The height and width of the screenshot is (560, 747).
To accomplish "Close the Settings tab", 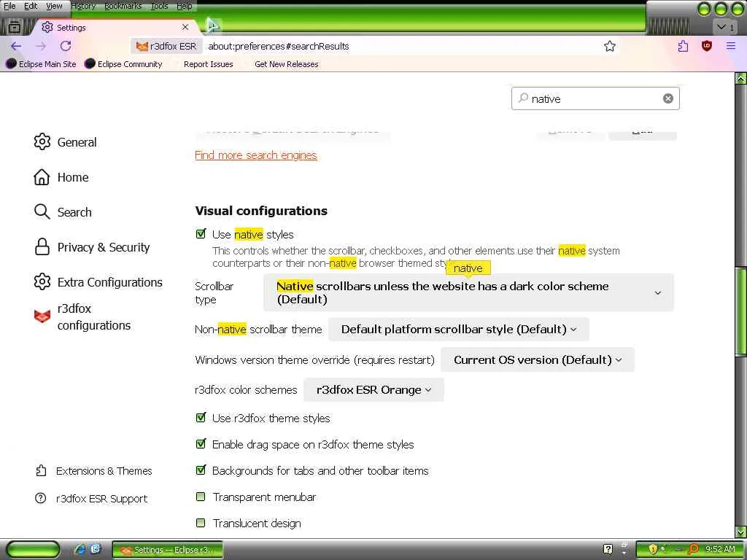I will click(x=185, y=27).
